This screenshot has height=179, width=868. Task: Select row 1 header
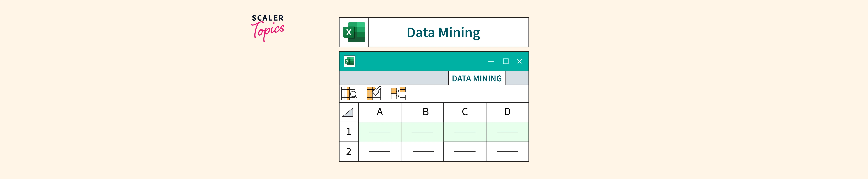pyautogui.click(x=349, y=132)
